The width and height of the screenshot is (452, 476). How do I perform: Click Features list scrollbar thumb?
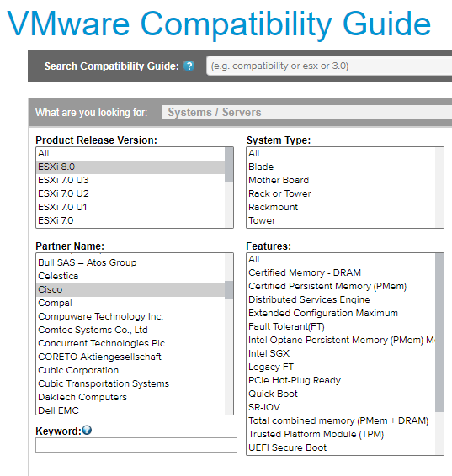(439, 333)
